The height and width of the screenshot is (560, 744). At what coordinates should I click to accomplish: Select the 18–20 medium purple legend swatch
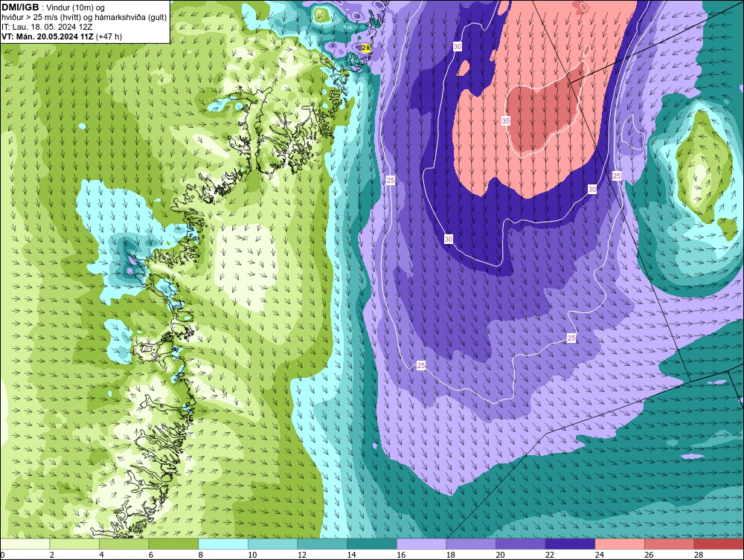tap(471, 544)
